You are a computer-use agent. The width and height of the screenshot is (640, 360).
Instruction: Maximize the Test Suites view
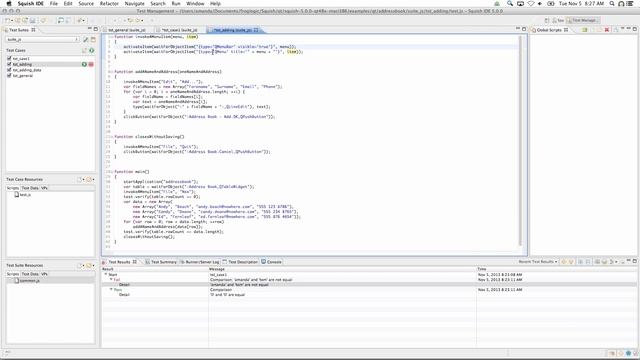96,29
